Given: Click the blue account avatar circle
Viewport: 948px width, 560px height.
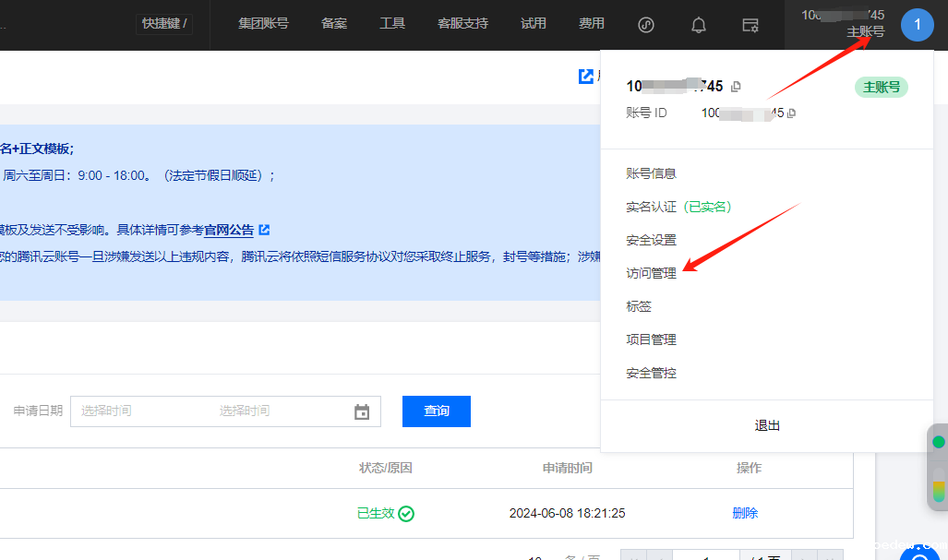Looking at the screenshot, I should [917, 24].
